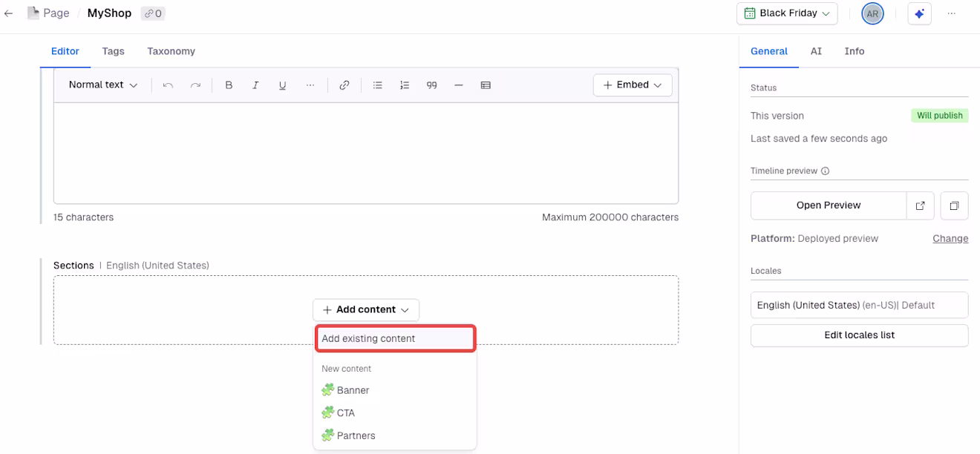Click the Black Friday calendar icon
The image size is (980, 454).
point(750,13)
